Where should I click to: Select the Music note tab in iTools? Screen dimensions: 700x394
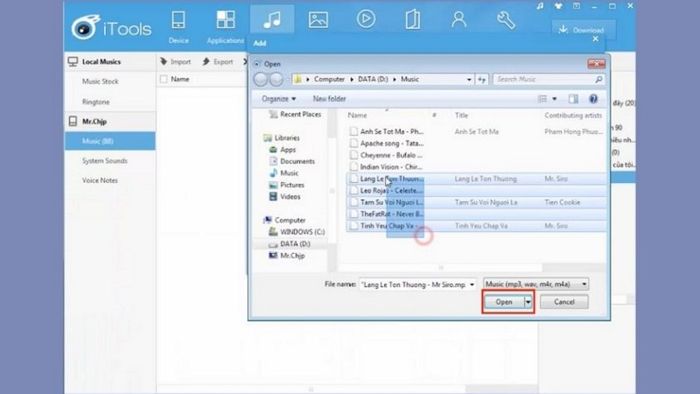(272, 20)
